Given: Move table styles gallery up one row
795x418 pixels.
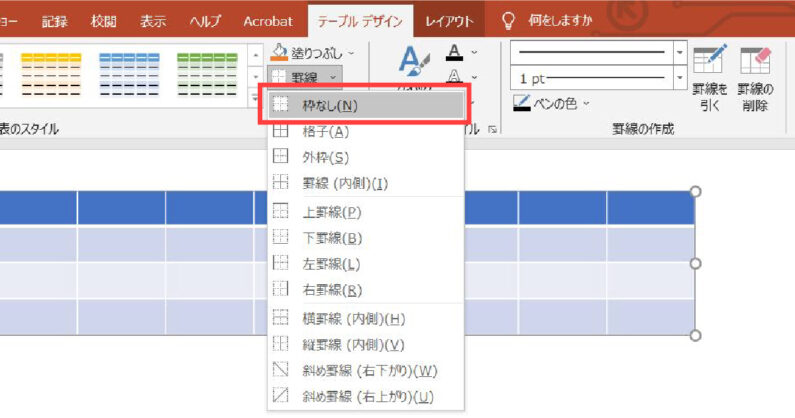Looking at the screenshot, I should point(256,55).
